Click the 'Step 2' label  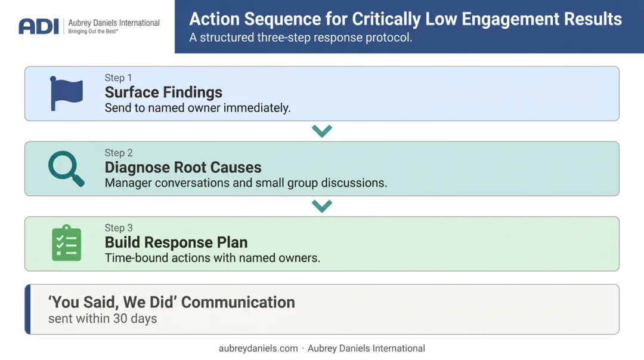pos(119,153)
